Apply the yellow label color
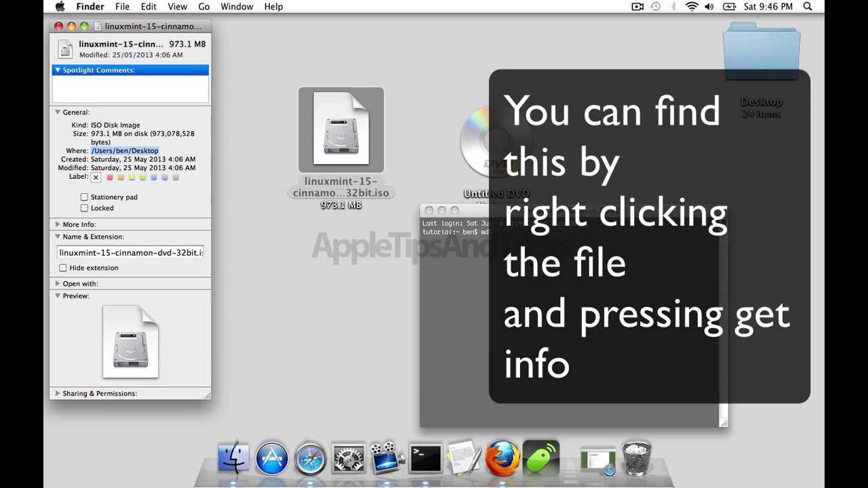 132,178
